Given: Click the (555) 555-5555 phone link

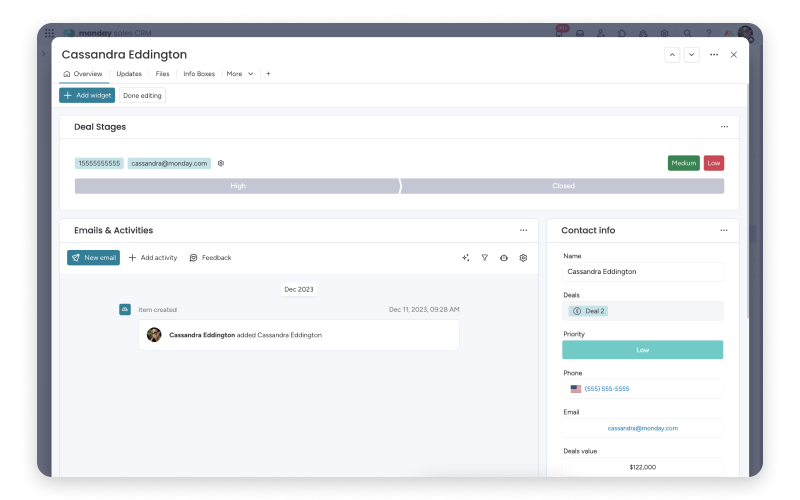Looking at the screenshot, I should 607,389.
